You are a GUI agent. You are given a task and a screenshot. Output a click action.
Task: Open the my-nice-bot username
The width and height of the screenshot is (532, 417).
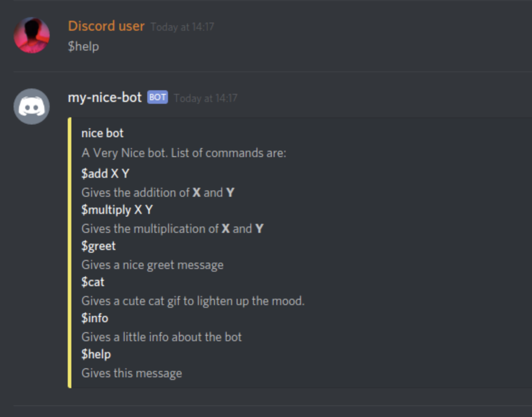[x=105, y=97]
